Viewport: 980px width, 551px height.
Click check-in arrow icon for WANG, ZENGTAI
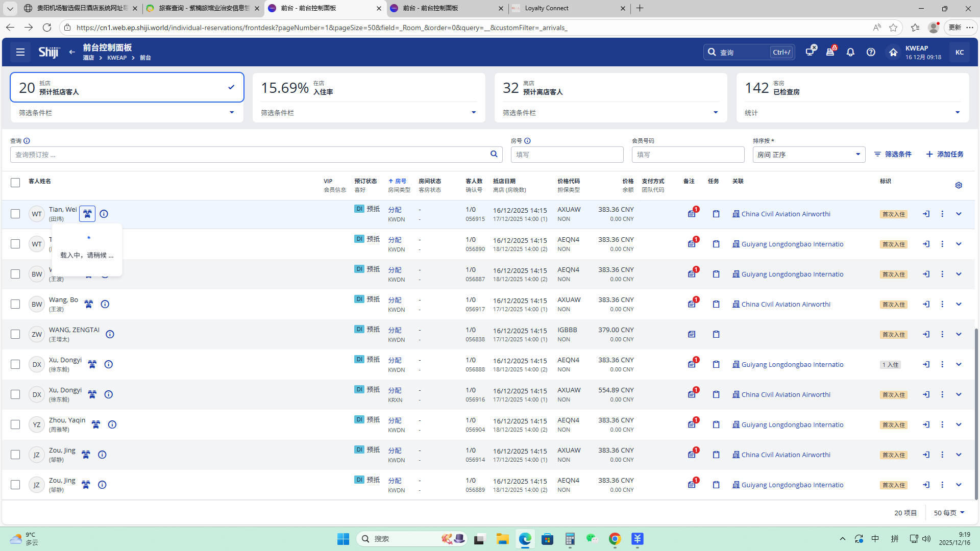[x=926, y=334]
